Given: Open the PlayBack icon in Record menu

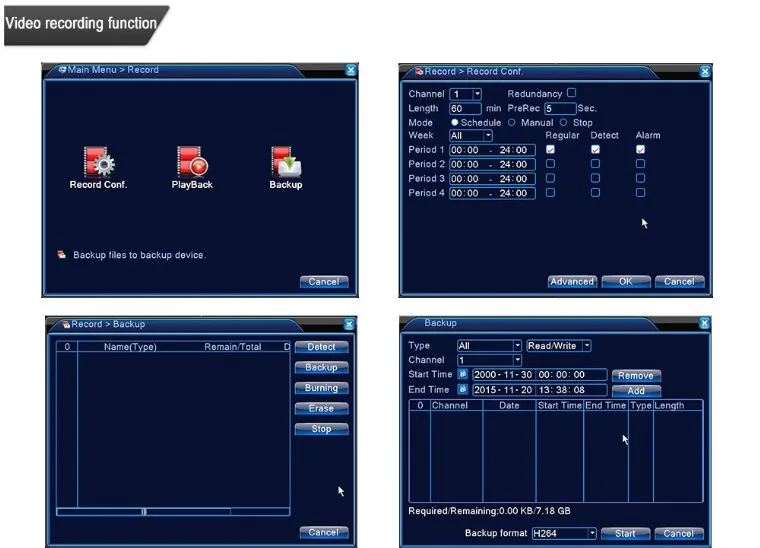Looking at the screenshot, I should (x=192, y=167).
